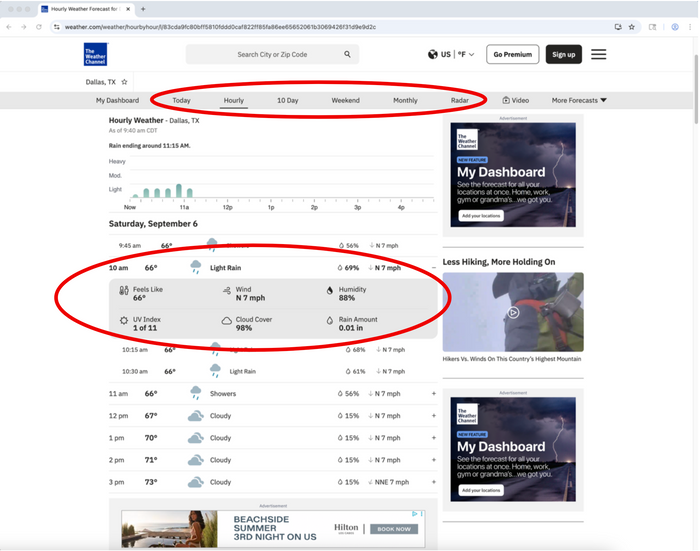Click BOOK NOW on the Hilton ad

(394, 529)
